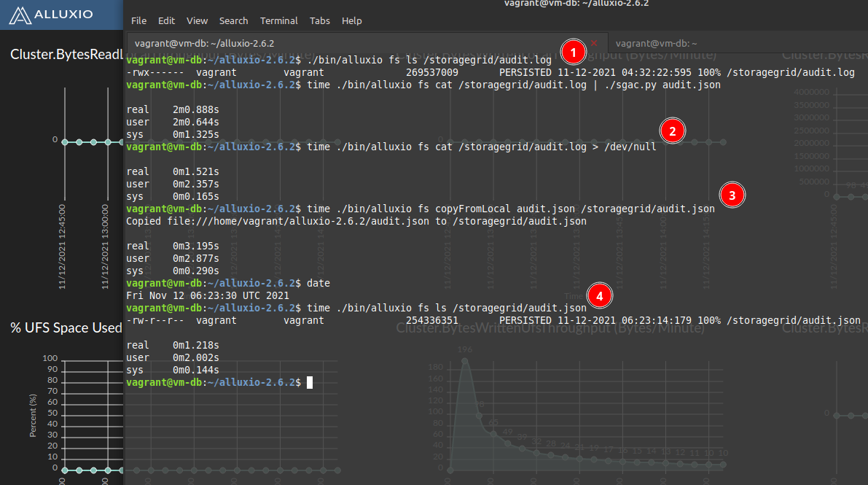868x485 pixels.
Task: Click the Alluxio logo in the dashboard
Action: point(51,15)
